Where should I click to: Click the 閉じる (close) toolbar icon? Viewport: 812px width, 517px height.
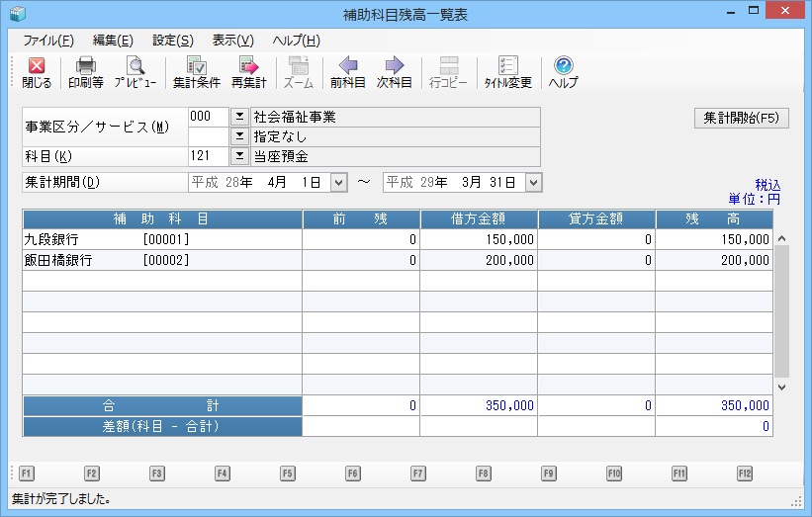[37, 73]
